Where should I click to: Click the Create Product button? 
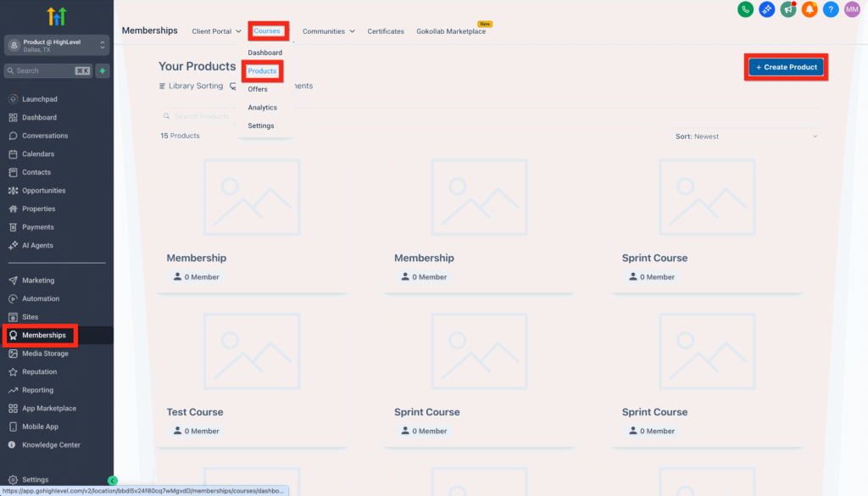786,67
